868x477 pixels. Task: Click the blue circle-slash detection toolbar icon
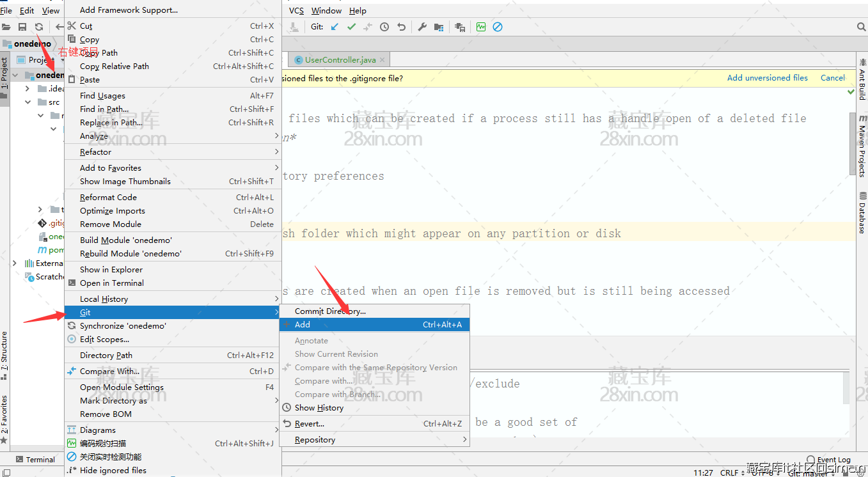(498, 27)
